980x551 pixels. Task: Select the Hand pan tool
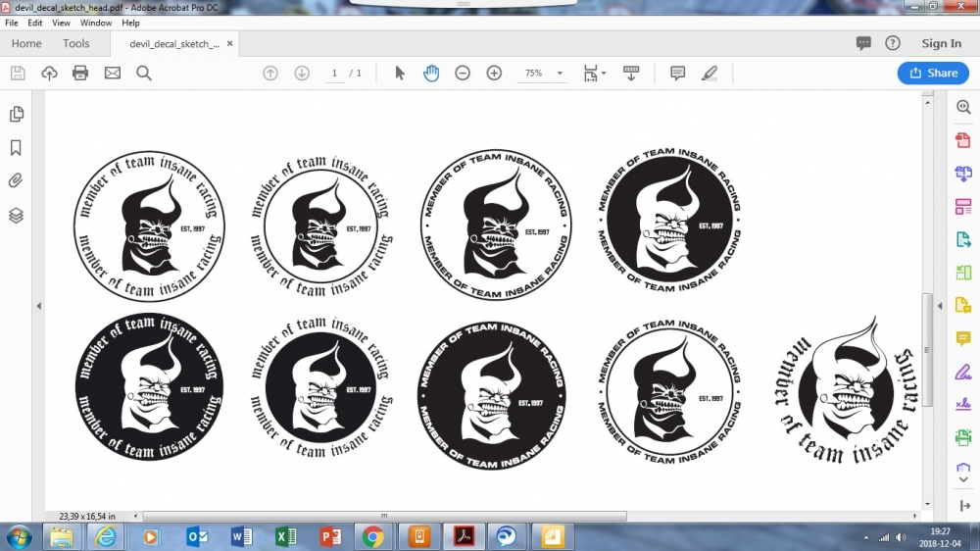tap(431, 74)
